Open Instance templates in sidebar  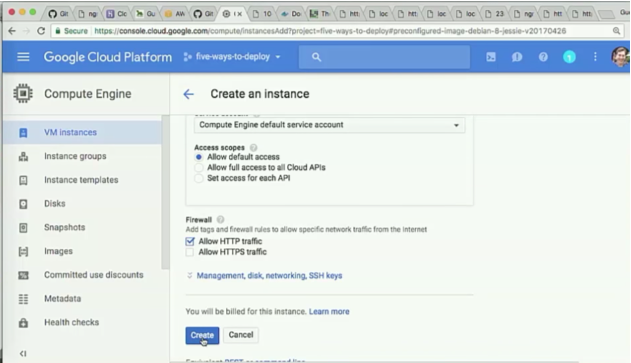coord(81,180)
